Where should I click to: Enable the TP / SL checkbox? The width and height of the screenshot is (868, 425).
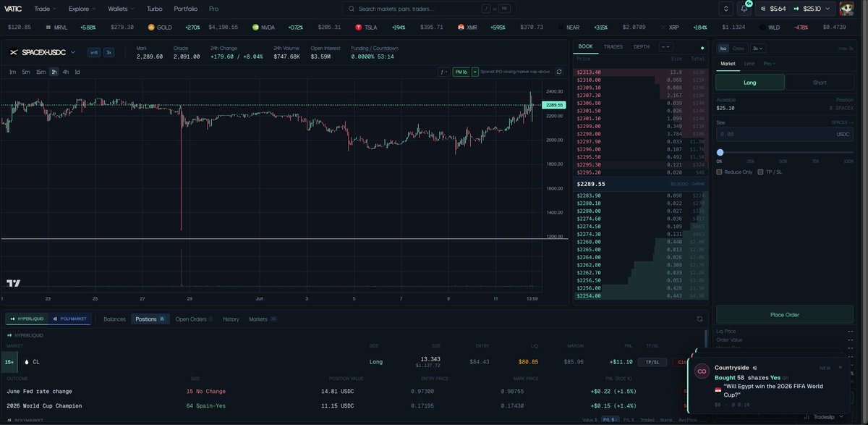[760, 172]
